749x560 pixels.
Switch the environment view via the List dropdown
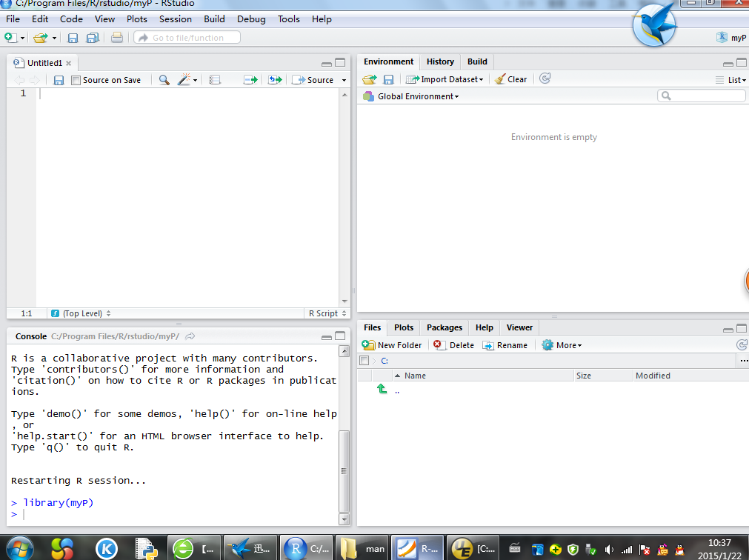[x=730, y=80]
